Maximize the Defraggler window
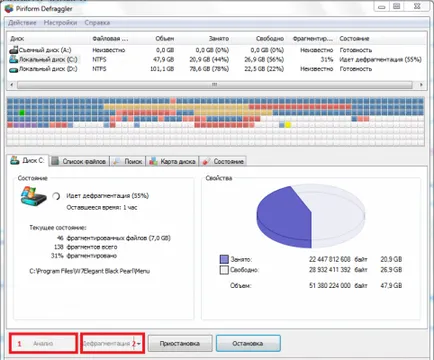 click(x=397, y=6)
